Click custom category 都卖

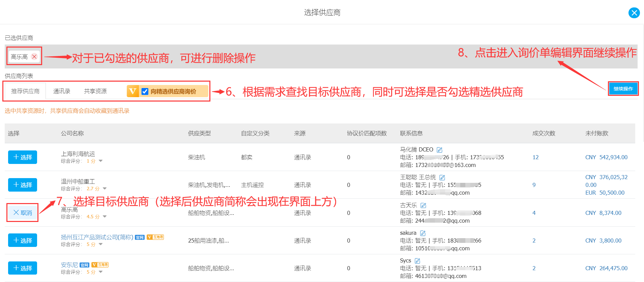(246, 157)
